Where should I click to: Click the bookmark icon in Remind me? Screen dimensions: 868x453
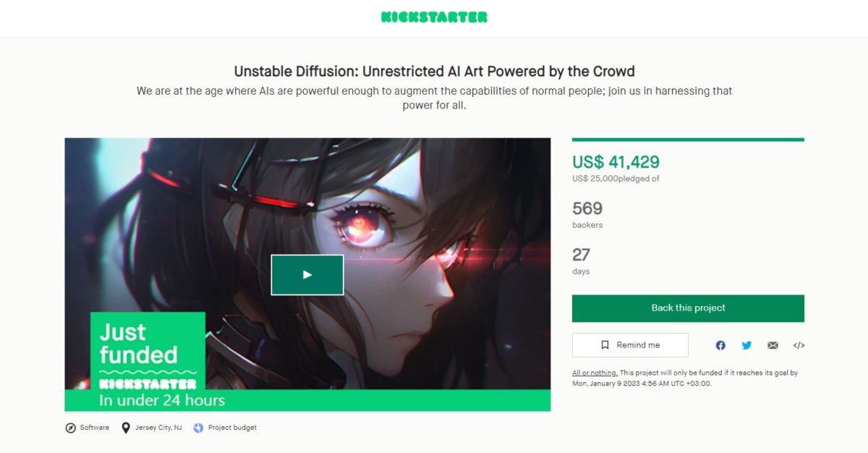click(605, 345)
